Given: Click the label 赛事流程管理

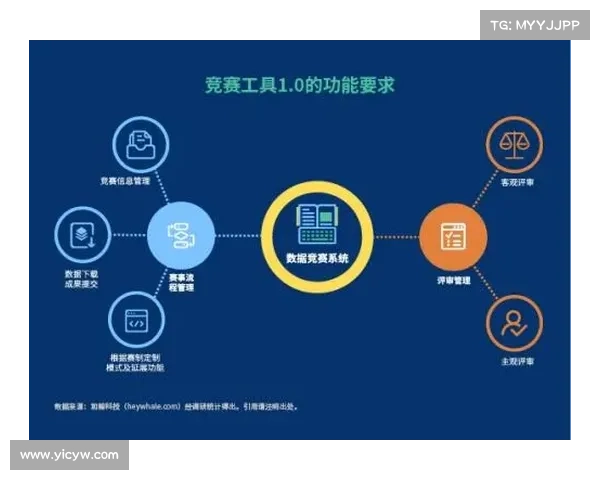Looking at the screenshot, I should click(x=181, y=282).
